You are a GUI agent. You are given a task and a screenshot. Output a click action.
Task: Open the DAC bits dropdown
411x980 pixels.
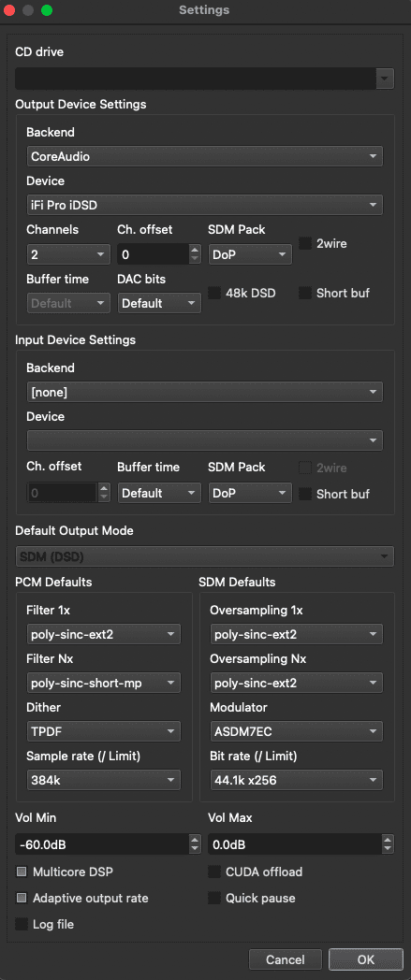(x=159, y=303)
